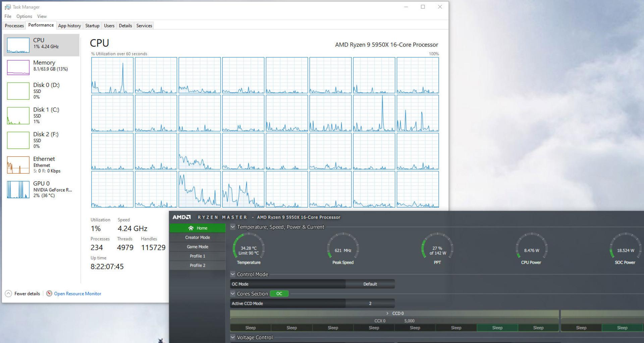Image resolution: width=644 pixels, height=343 pixels.
Task: Collapse Temperature, Speed, Power & Current section
Action: [x=233, y=227]
